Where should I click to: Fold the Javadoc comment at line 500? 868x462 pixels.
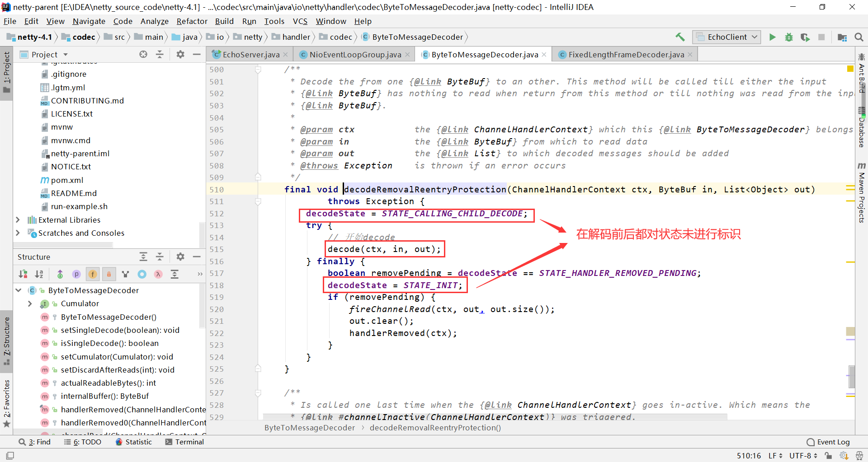click(x=258, y=70)
